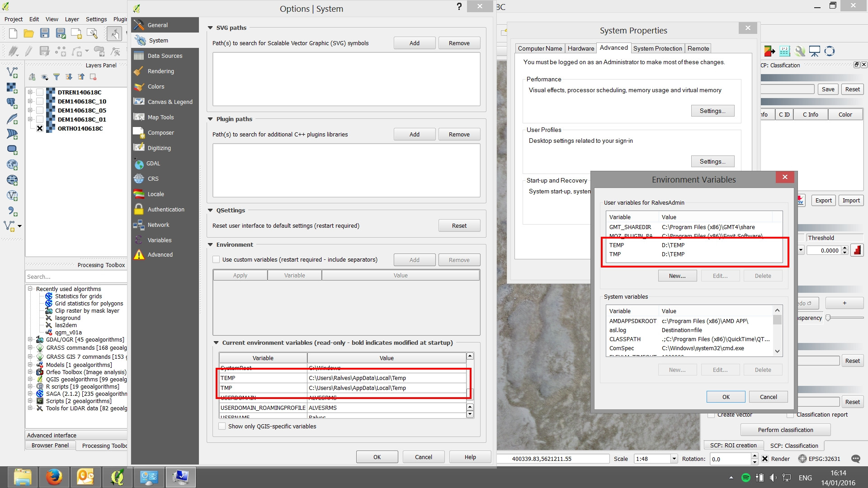Hide the ORTHO140618C layer

(40, 128)
